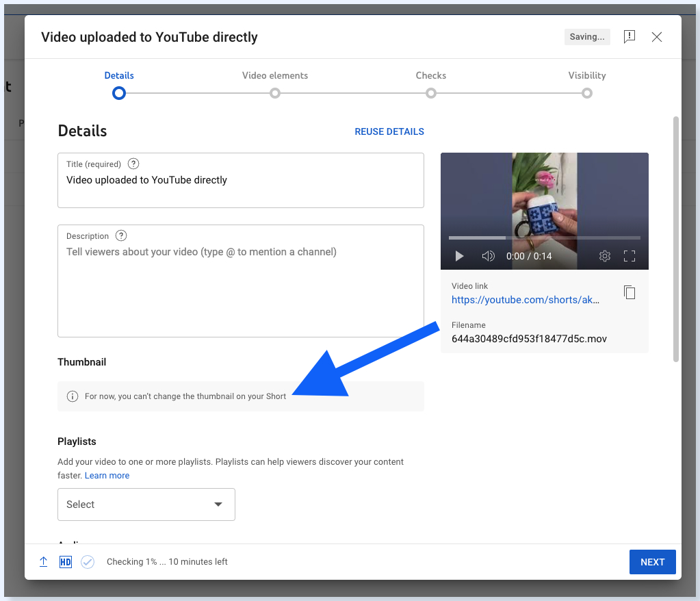Go to the Details step
The image size is (700, 601).
click(119, 84)
